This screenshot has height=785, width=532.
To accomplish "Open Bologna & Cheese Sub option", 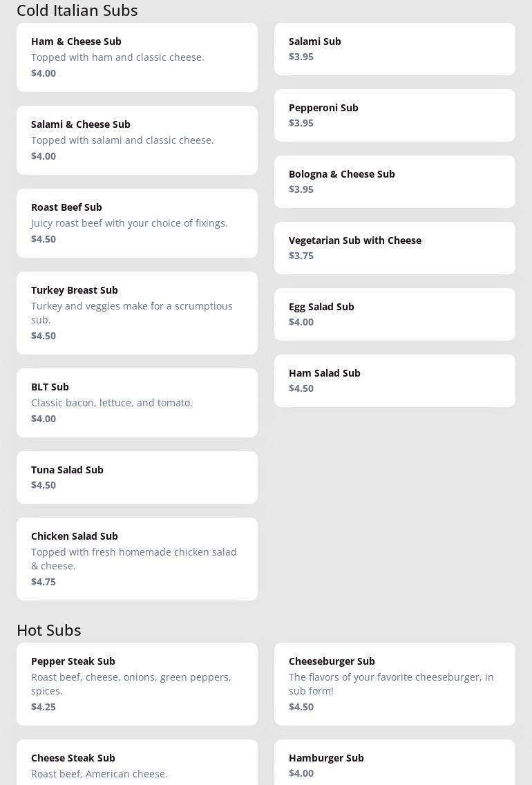I will [x=395, y=182].
